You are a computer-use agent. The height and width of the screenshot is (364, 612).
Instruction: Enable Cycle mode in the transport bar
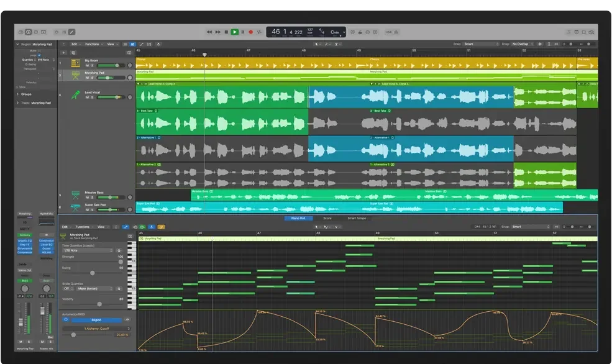pyautogui.click(x=260, y=32)
